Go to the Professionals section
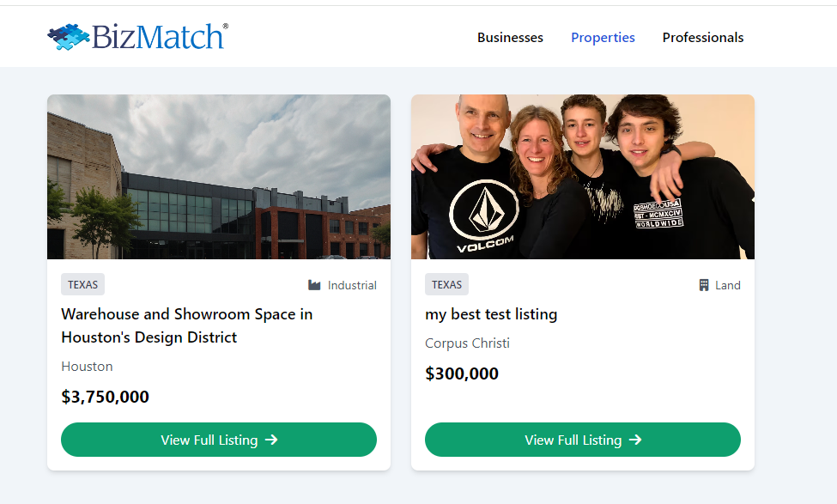This screenshot has height=504, width=837. point(702,38)
